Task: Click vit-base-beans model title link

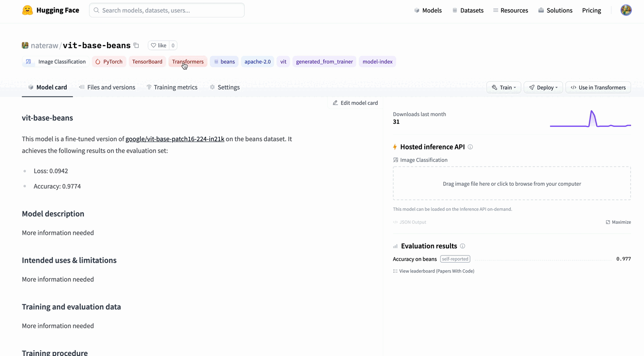Action: [97, 46]
